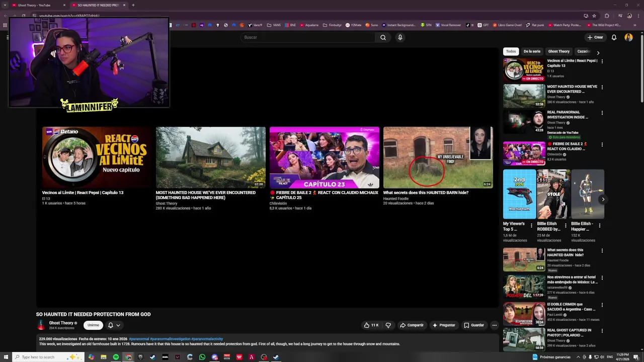Open the three-dot more actions under the video
This screenshot has width=644, height=362.
pos(494,325)
